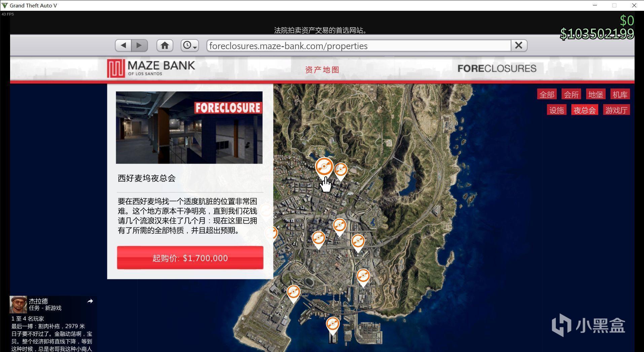Click the foreclosures.maze-bank.com address field
This screenshot has height=352, width=644.
(x=359, y=46)
